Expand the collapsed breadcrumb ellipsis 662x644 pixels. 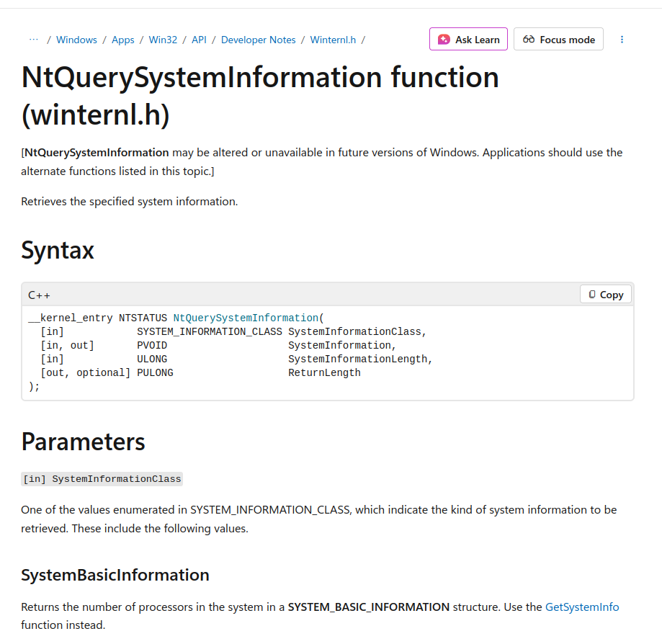(33, 40)
